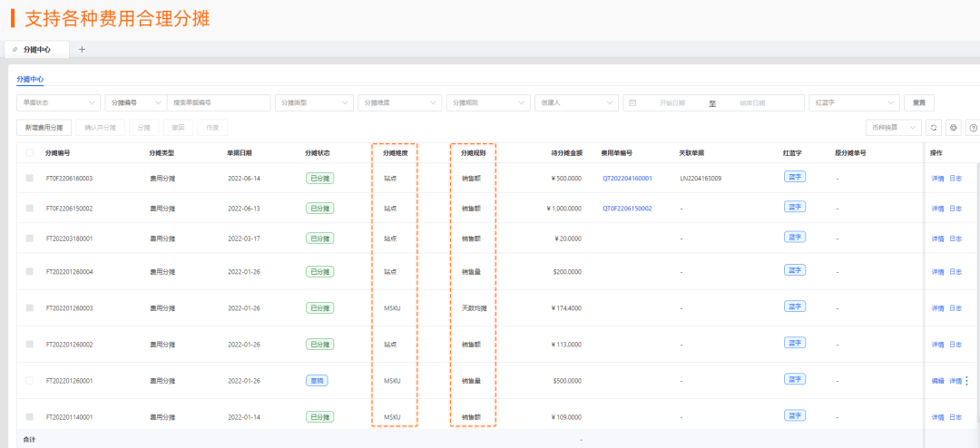The height and width of the screenshot is (448, 980).
Task: Check the row FT202201260004 checkbox
Action: pyautogui.click(x=29, y=271)
